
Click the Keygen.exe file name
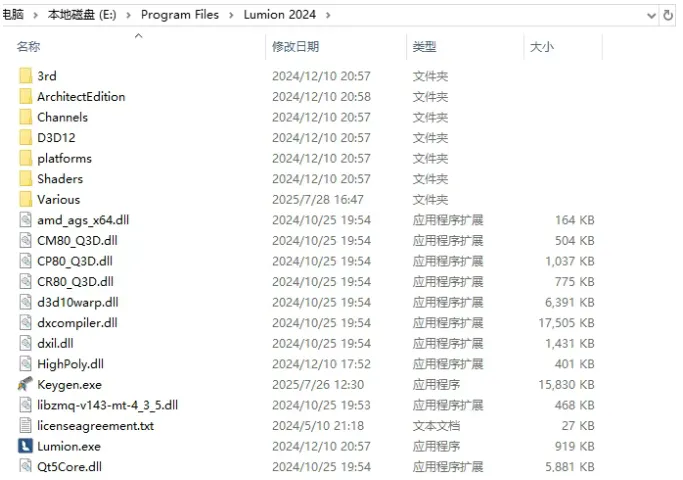point(69,385)
